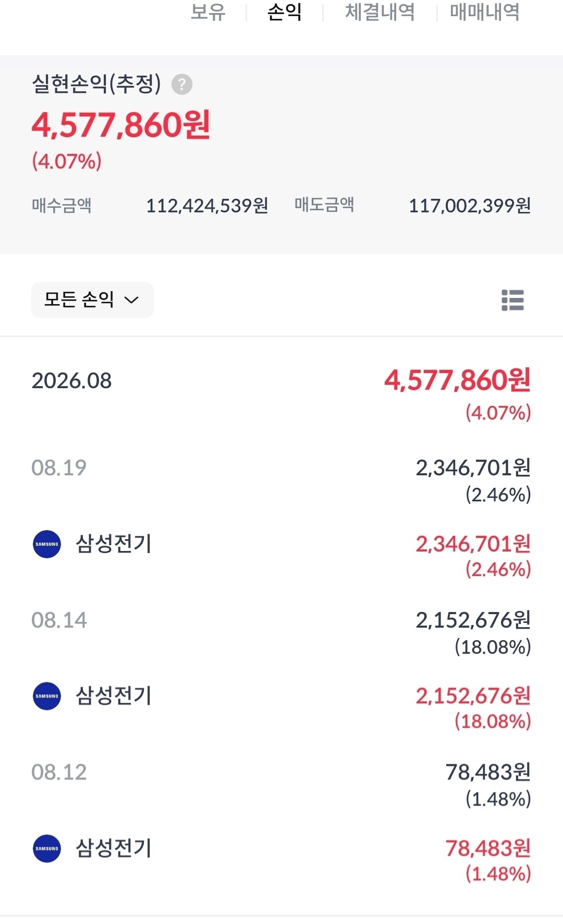563x924 pixels.
Task: Open 삼성전기 entry with 78,483원 profit
Action: click(x=281, y=860)
